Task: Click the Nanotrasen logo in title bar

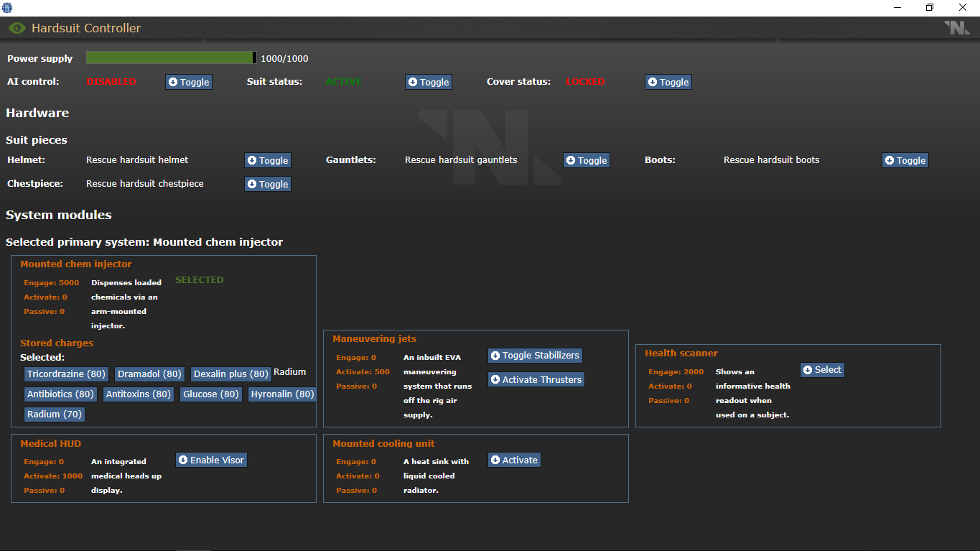Action: 957,28
